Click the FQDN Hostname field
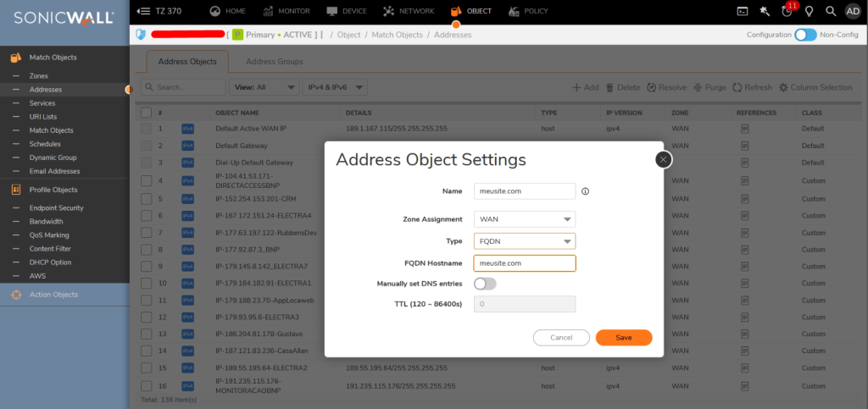Image resolution: width=868 pixels, height=409 pixels. click(x=525, y=263)
